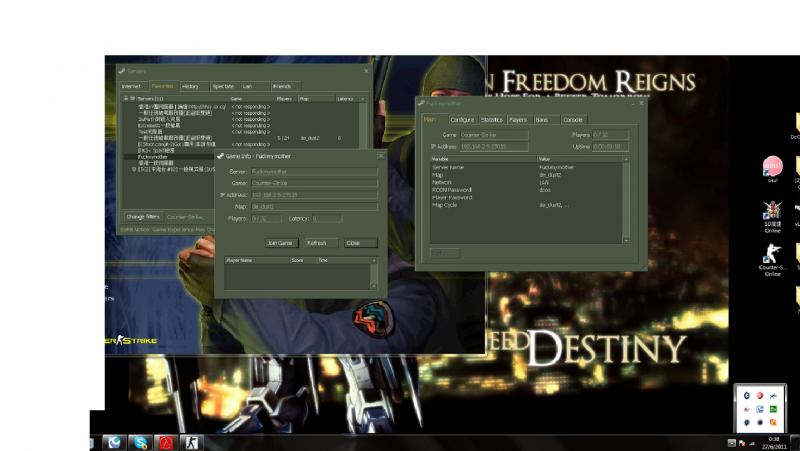Switch to the Configure tab in server admin
Screen dimensions: 800x451
462,119
